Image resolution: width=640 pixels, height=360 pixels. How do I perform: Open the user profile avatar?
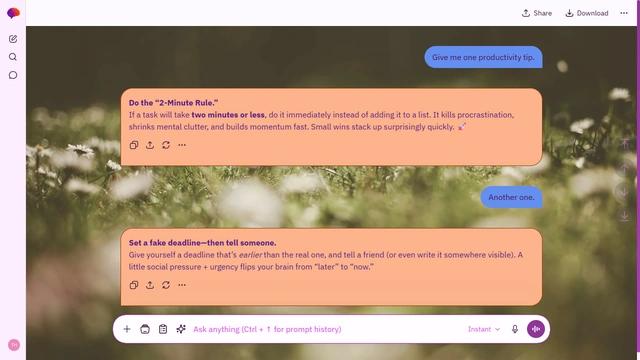(14, 345)
